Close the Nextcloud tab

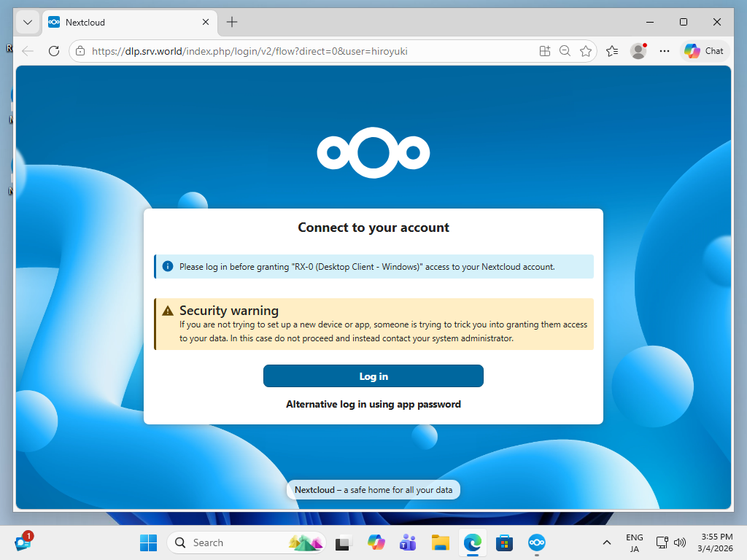click(x=205, y=22)
